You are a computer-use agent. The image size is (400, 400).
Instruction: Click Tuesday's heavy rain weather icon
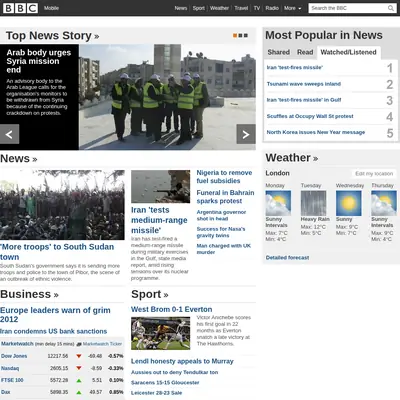pos(313,203)
